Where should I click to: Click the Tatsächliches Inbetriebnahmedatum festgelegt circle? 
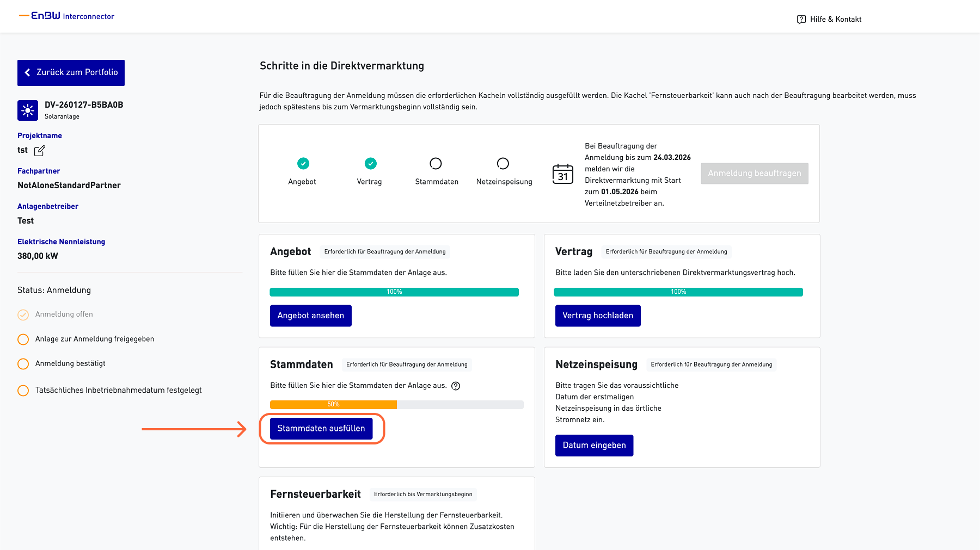[x=23, y=391]
